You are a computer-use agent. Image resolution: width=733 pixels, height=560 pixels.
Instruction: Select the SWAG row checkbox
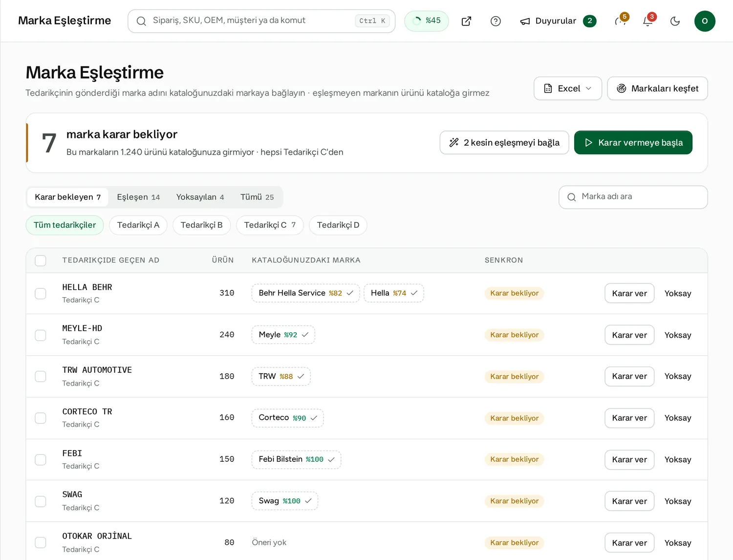click(x=41, y=501)
